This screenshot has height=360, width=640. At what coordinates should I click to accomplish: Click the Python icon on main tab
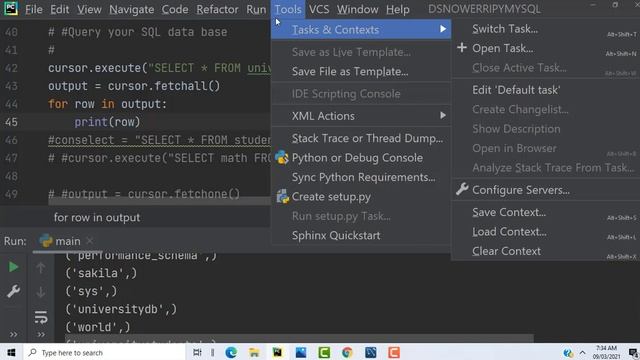pos(46,241)
